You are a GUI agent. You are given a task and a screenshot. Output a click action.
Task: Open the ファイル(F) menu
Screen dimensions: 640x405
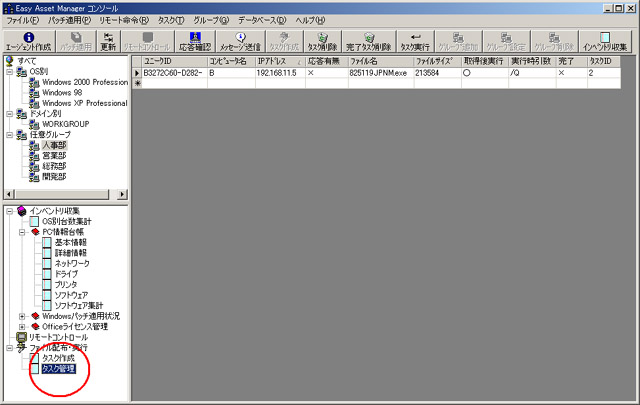(22, 20)
